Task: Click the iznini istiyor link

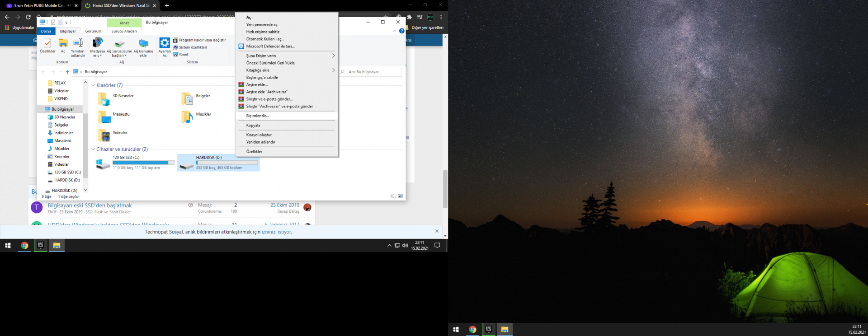Action: [x=277, y=232]
